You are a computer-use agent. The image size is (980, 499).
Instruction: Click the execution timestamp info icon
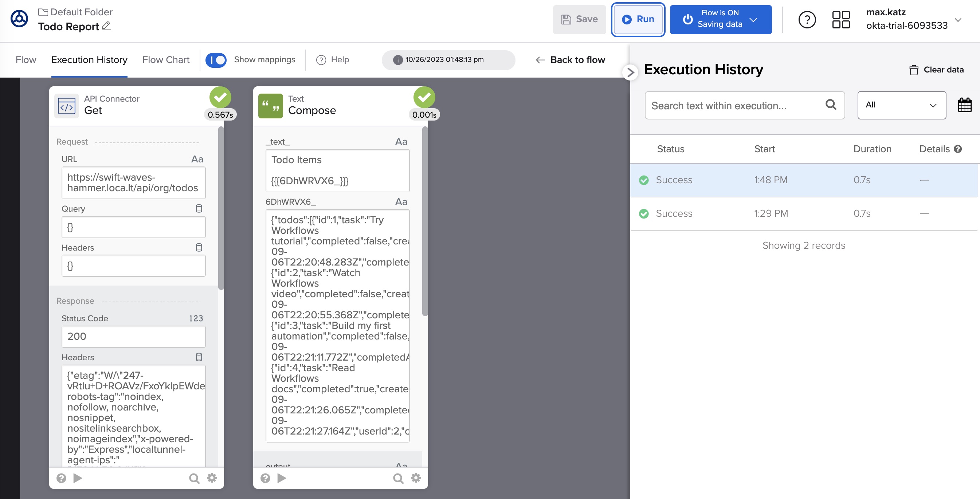397,60
